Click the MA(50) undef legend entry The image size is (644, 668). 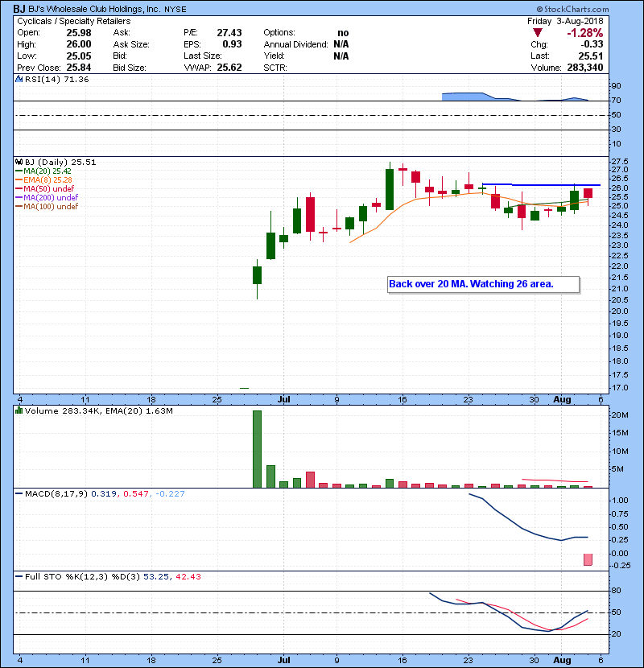(44, 188)
